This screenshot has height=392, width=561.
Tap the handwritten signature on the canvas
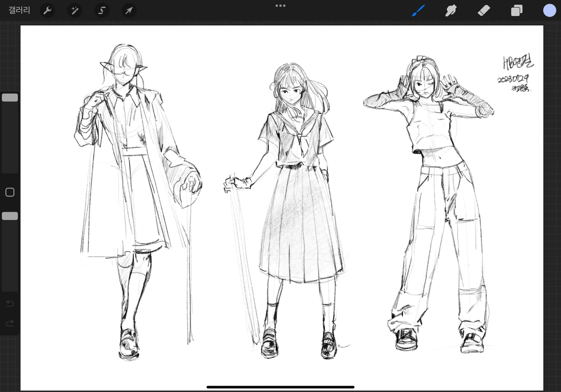click(517, 63)
